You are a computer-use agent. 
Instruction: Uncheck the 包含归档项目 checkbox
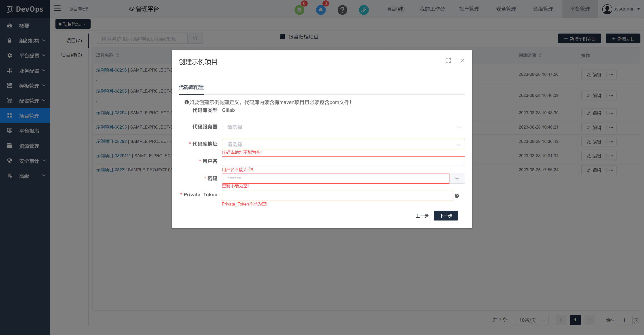pos(282,37)
